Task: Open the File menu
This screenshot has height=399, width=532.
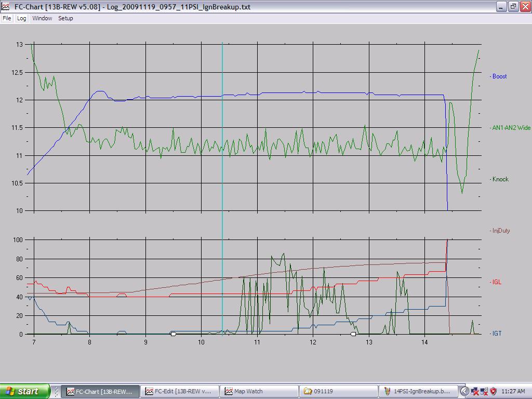Action: point(7,18)
